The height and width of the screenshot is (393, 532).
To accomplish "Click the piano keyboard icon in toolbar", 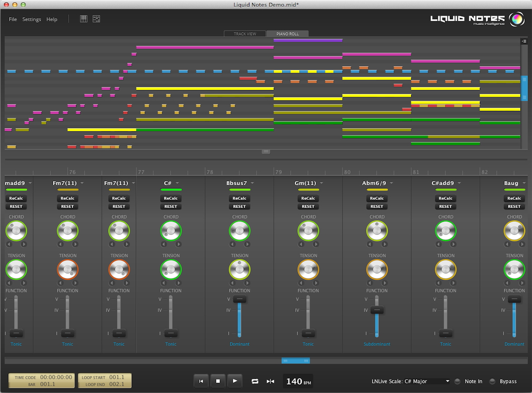I will pos(84,19).
